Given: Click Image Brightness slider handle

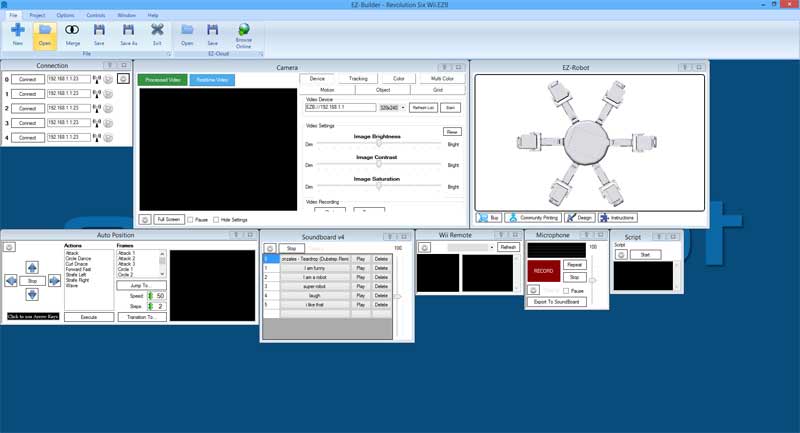Looking at the screenshot, I should pyautogui.click(x=379, y=144).
